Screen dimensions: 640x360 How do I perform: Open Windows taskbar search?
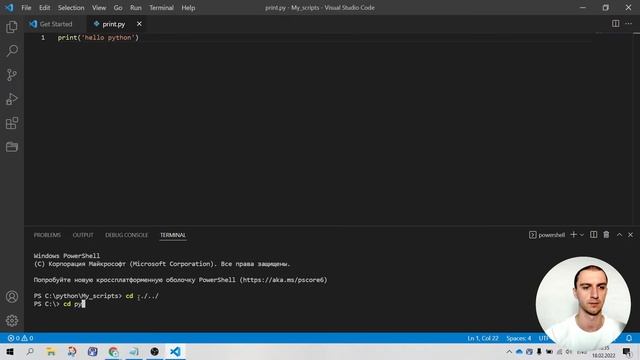30,351
